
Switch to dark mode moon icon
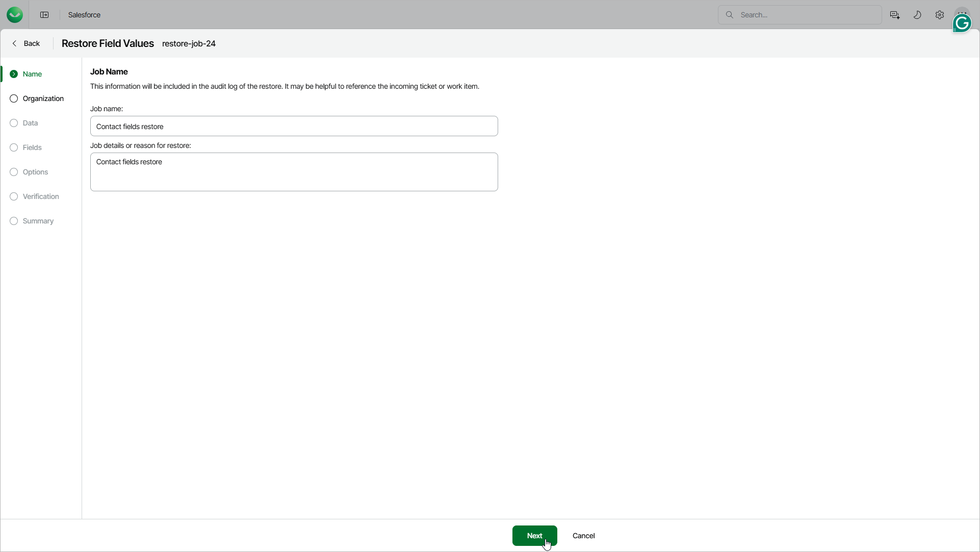(x=917, y=15)
